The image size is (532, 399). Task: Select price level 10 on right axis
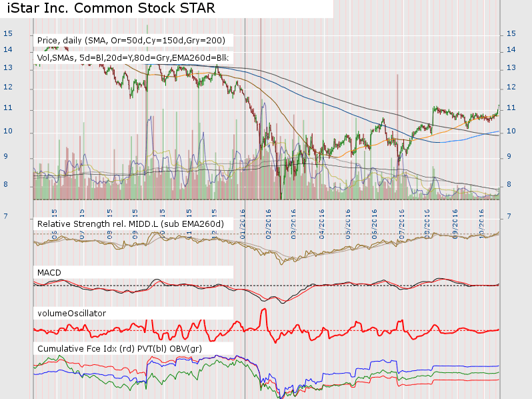coord(511,131)
